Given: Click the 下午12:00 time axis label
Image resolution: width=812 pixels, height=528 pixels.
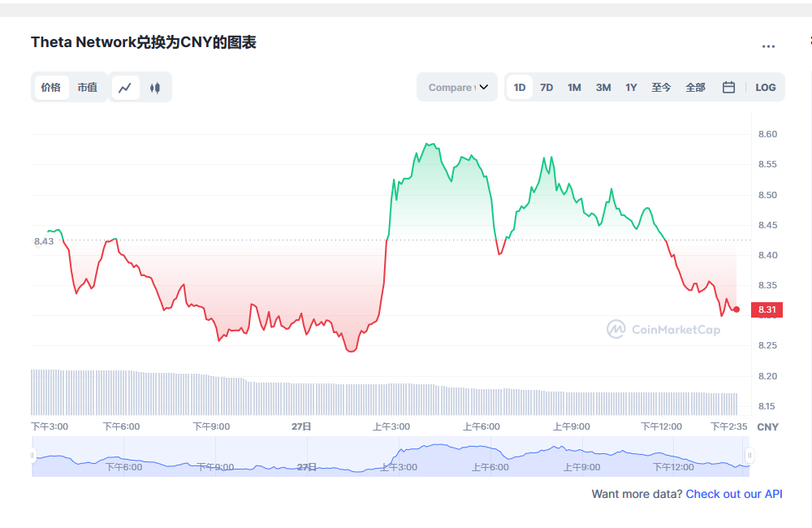Looking at the screenshot, I should [662, 427].
